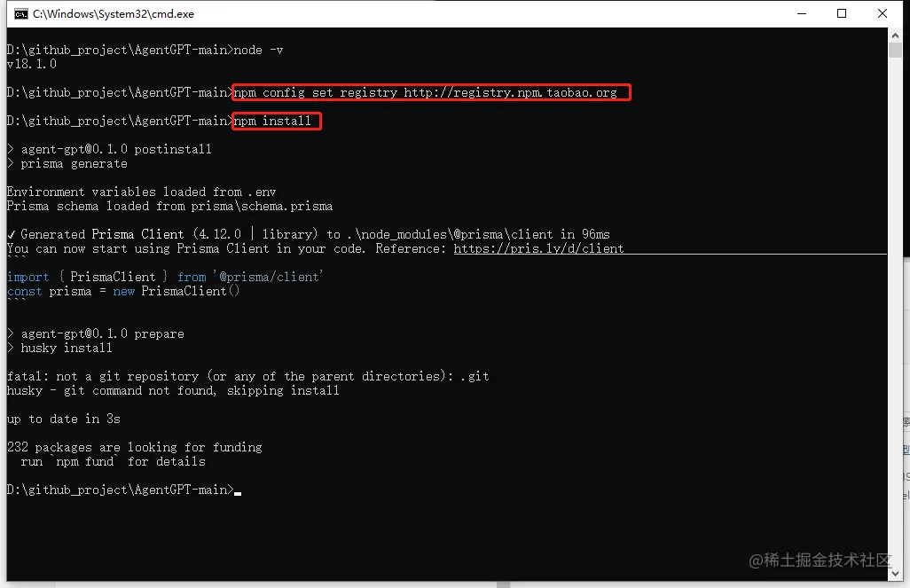The width and height of the screenshot is (910, 588).
Task: Click 'husky - git command not found' line
Action: click(173, 390)
